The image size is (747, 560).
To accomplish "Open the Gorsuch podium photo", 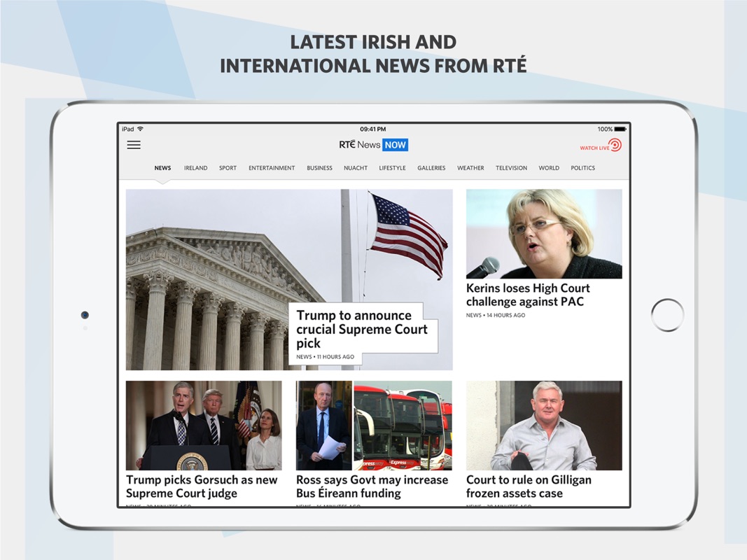I will (204, 425).
